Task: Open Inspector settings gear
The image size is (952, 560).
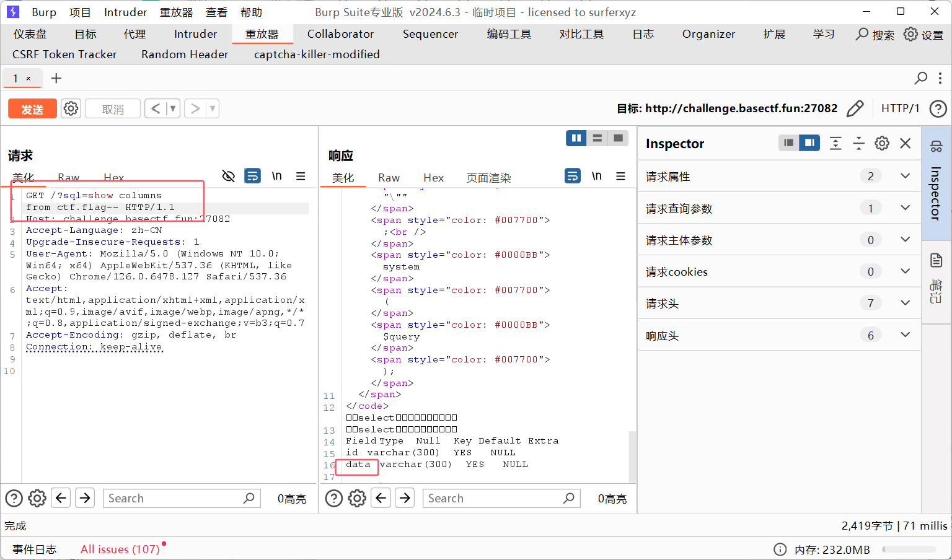Action: 882,143
